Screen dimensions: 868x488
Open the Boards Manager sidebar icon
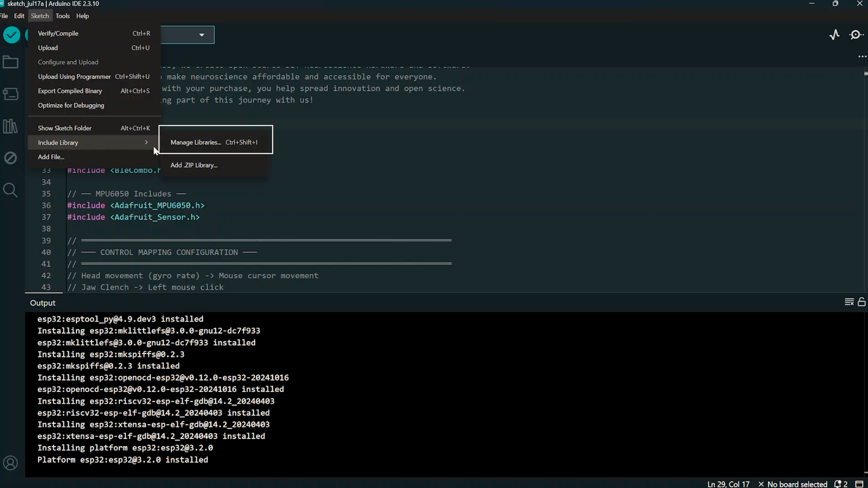click(x=10, y=94)
